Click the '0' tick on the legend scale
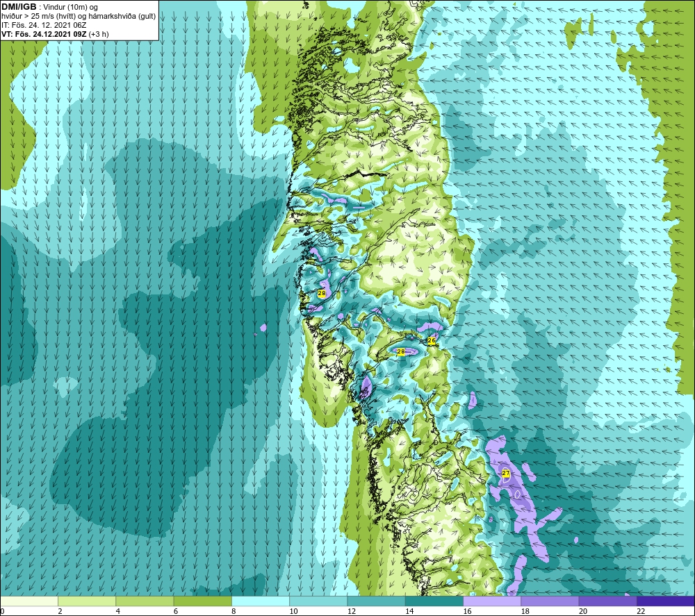The image size is (695, 616). [2, 611]
